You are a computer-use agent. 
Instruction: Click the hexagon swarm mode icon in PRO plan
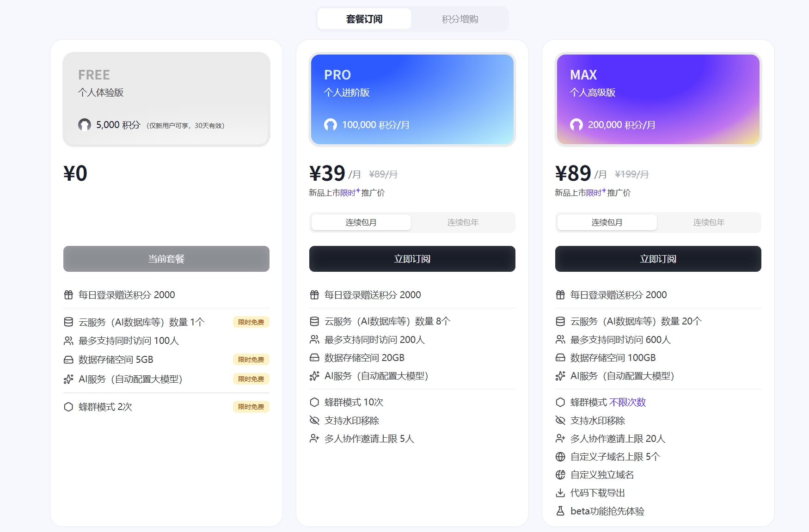point(314,402)
